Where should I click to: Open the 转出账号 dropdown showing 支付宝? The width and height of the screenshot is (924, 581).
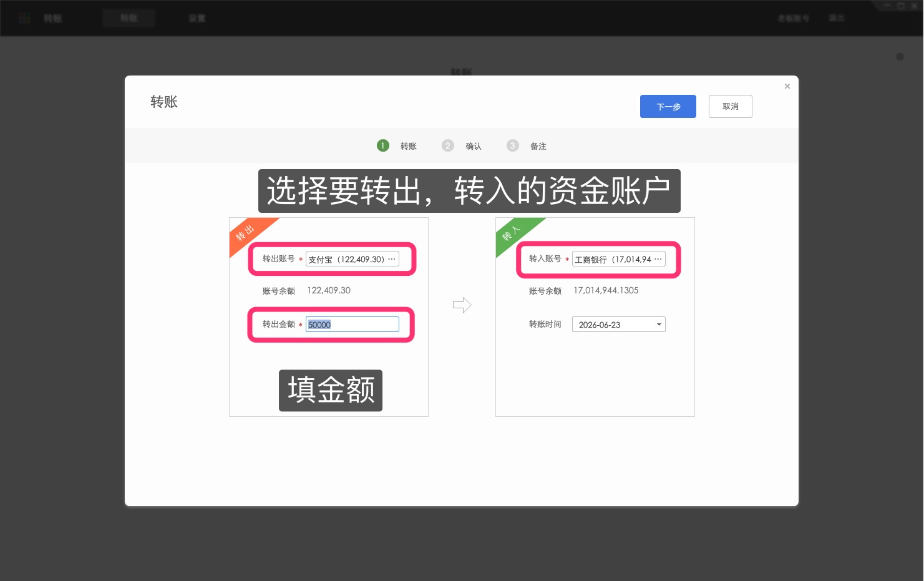pyautogui.click(x=352, y=259)
